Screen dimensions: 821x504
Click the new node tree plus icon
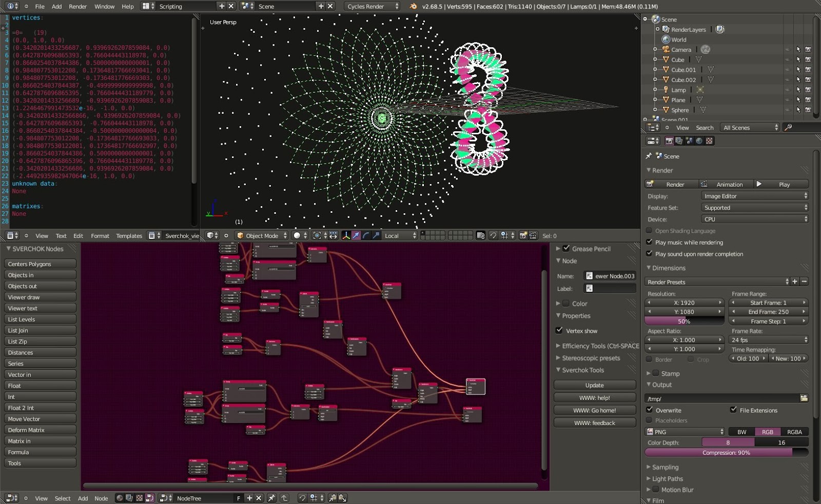pyautogui.click(x=249, y=498)
